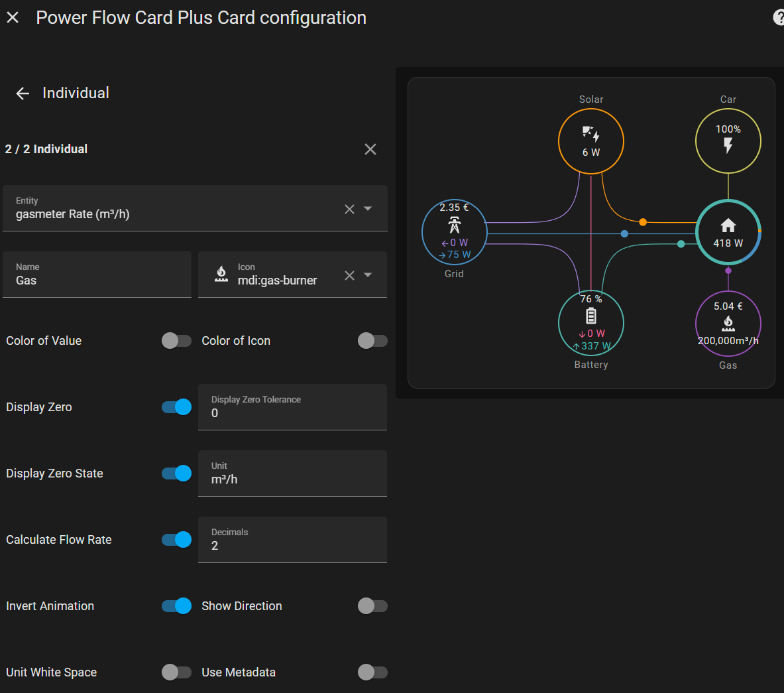
Task: Expand the Icon picker dropdown
Action: tap(369, 275)
